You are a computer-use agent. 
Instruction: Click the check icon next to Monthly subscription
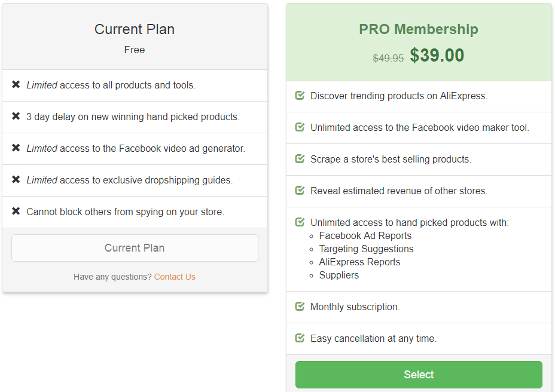click(300, 307)
